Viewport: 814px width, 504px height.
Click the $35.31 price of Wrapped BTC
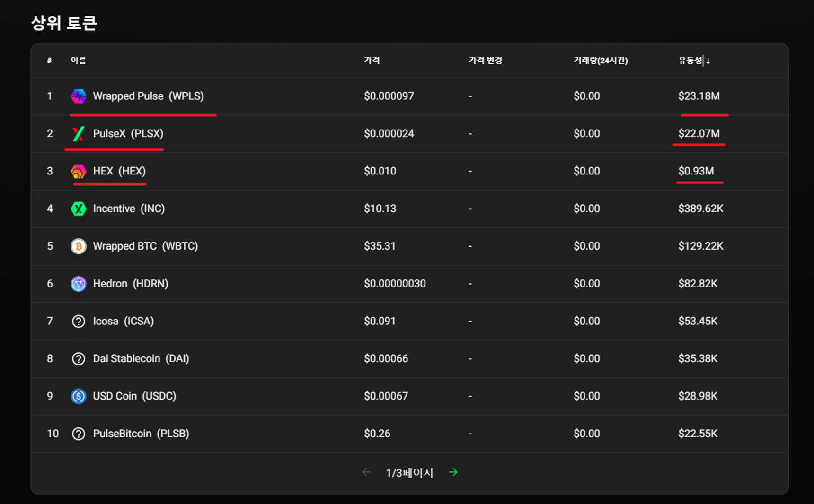point(380,246)
